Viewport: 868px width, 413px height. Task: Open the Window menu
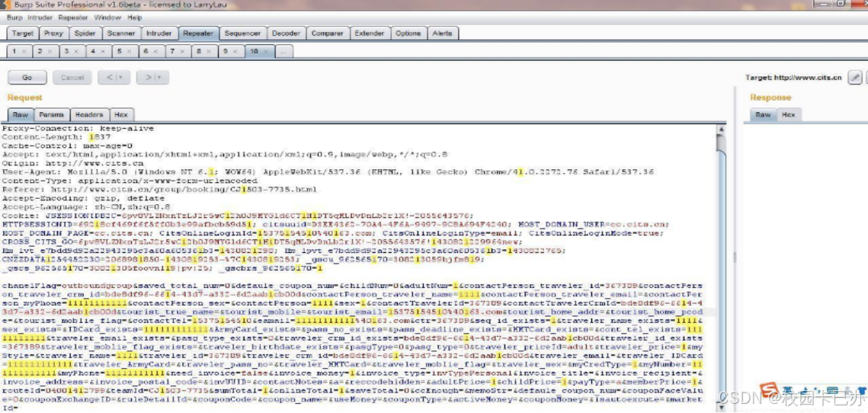click(x=107, y=18)
